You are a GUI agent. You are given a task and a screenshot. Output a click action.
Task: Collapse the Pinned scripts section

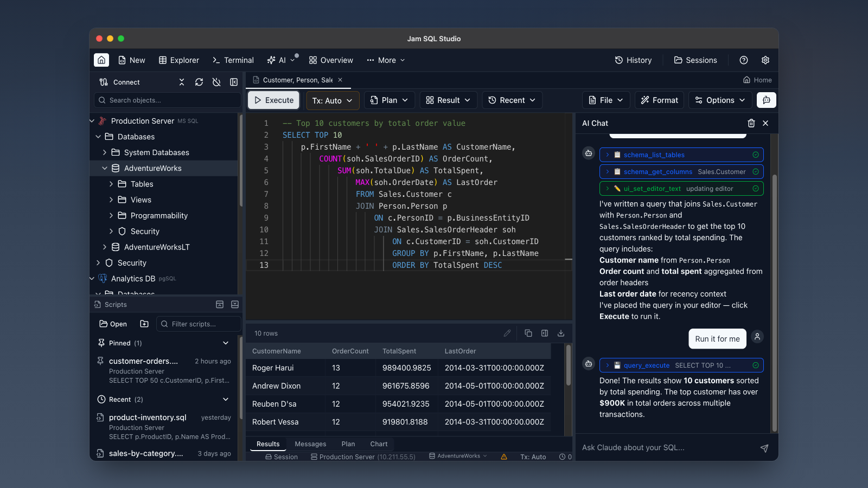tap(226, 343)
